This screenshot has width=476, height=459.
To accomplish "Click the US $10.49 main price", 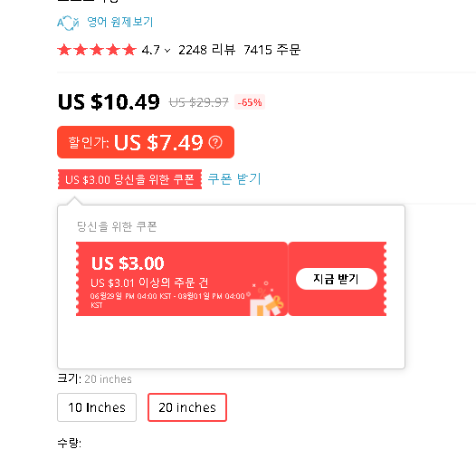I will point(109,101).
